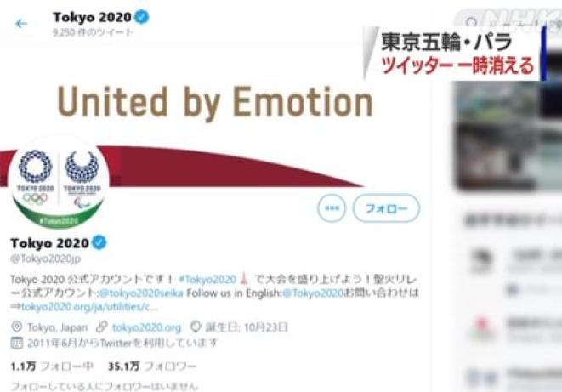Click the Tokyo 2020 profile avatar logo

(x=59, y=182)
